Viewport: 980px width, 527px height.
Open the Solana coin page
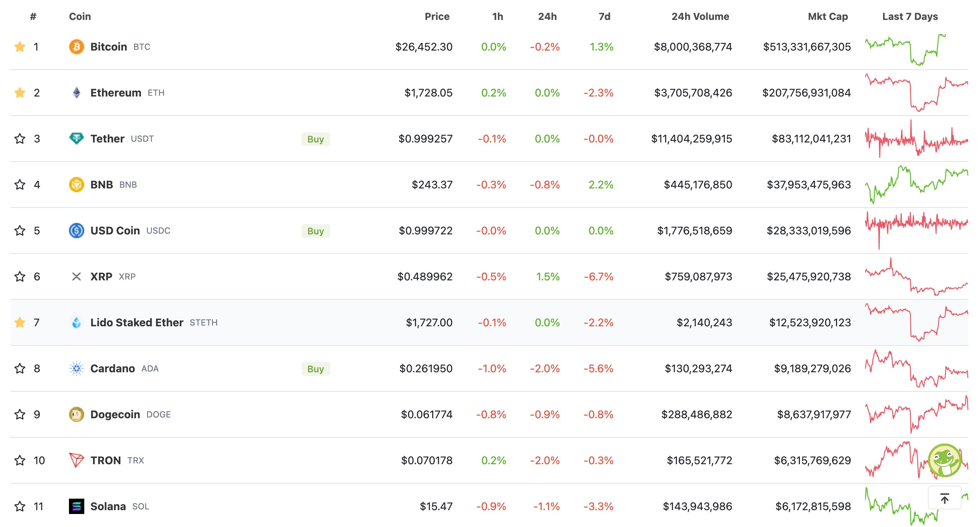click(108, 506)
